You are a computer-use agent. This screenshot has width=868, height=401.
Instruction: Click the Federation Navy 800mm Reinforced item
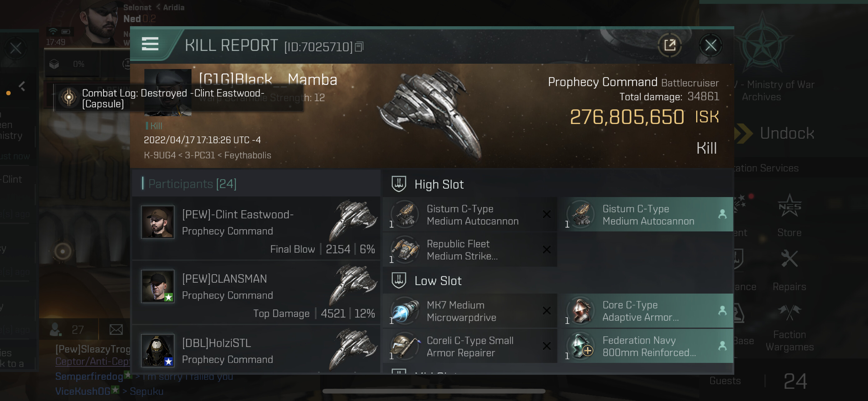[x=645, y=346]
